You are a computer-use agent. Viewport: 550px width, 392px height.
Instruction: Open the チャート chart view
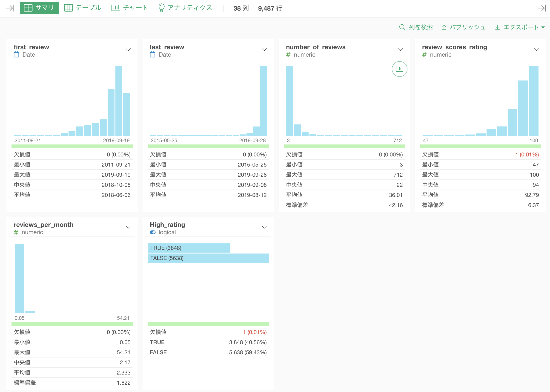pyautogui.click(x=129, y=8)
